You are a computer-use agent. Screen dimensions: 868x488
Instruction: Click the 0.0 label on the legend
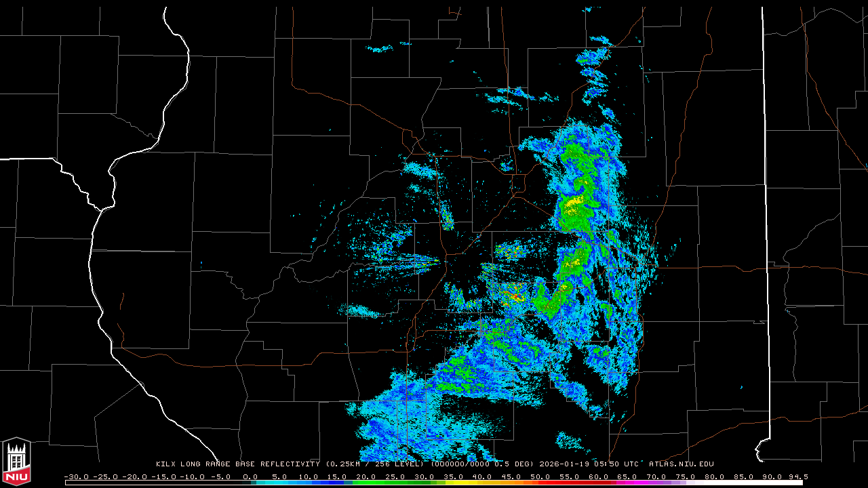250,476
